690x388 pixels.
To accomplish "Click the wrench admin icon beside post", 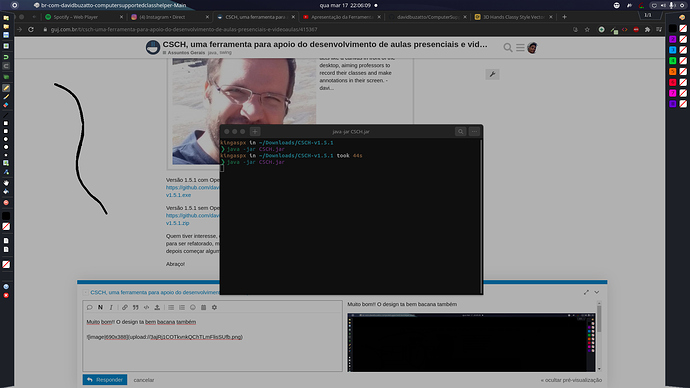I will 492,74.
